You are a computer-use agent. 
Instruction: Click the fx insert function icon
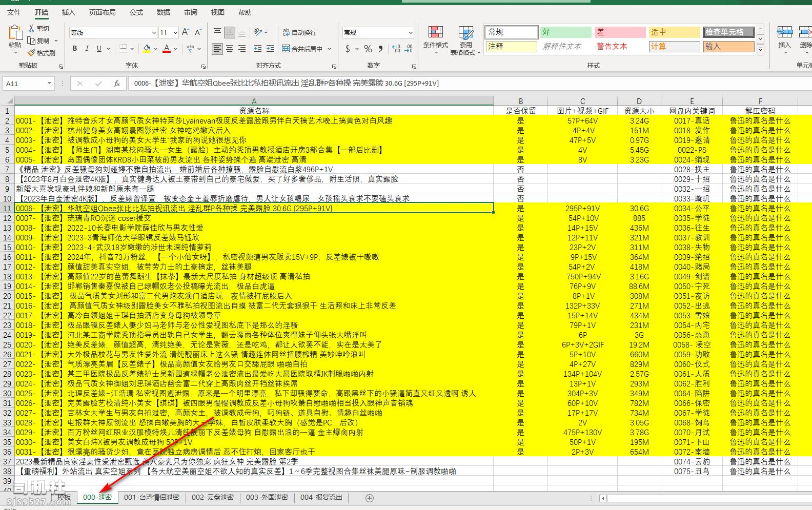117,83
